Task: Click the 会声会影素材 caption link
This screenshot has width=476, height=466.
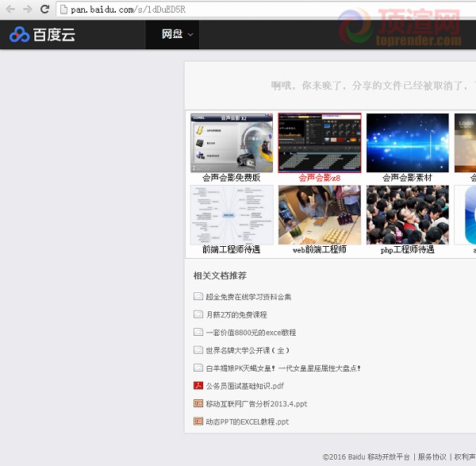Action: pyautogui.click(x=407, y=178)
